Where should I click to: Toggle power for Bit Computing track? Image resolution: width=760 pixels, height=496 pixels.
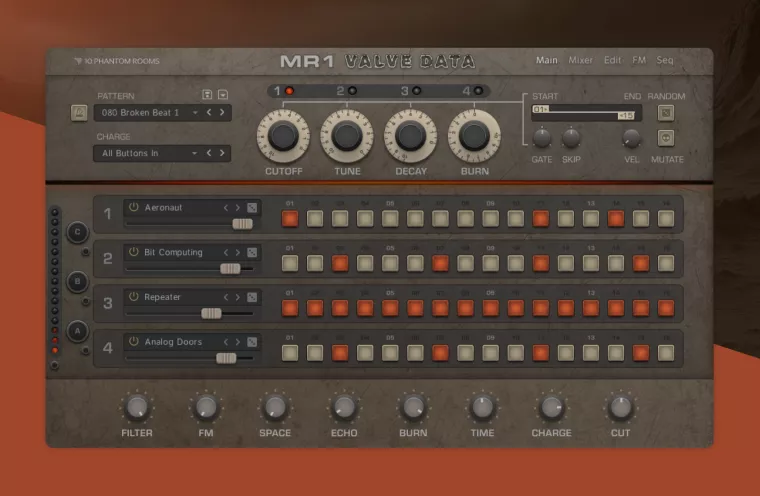coord(134,252)
